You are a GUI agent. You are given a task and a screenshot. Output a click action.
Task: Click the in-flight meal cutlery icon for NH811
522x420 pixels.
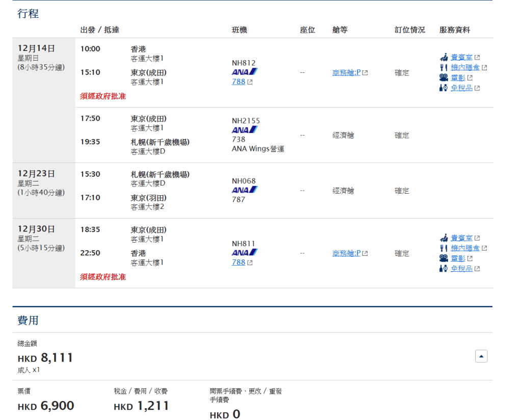click(x=443, y=248)
